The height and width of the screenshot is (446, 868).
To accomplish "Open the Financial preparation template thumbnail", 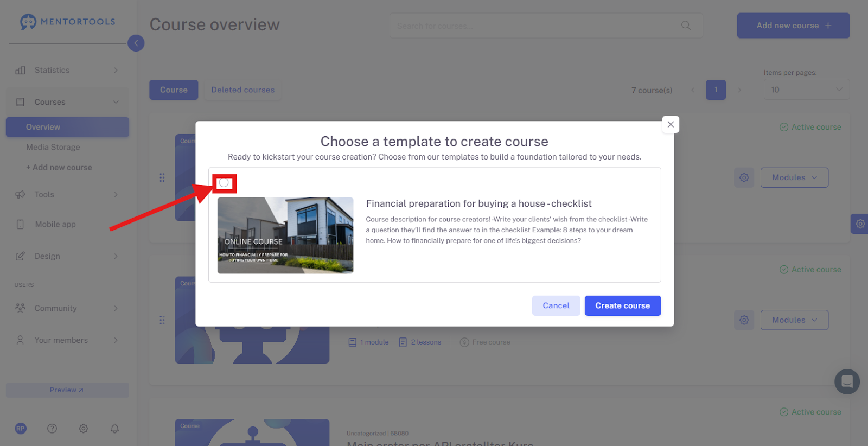I will (285, 235).
